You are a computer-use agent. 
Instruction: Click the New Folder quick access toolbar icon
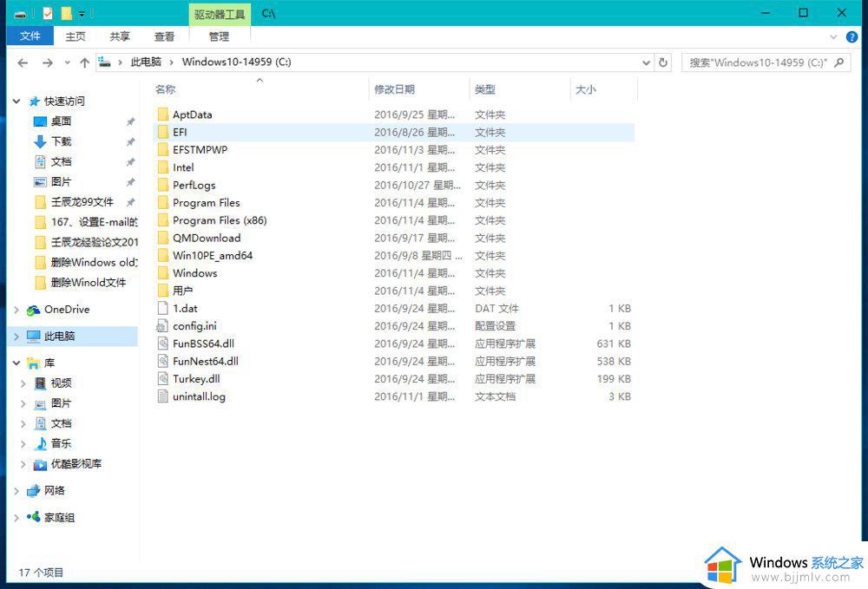tap(66, 13)
